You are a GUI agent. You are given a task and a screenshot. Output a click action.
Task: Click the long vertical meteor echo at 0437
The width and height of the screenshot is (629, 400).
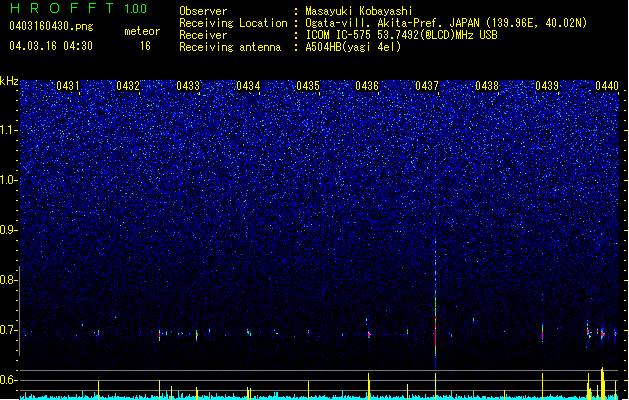click(435, 305)
